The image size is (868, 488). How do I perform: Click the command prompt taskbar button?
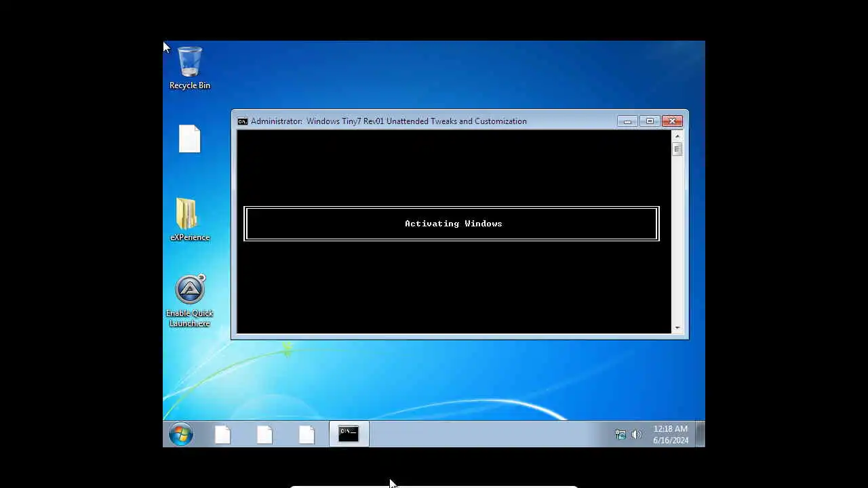point(349,434)
